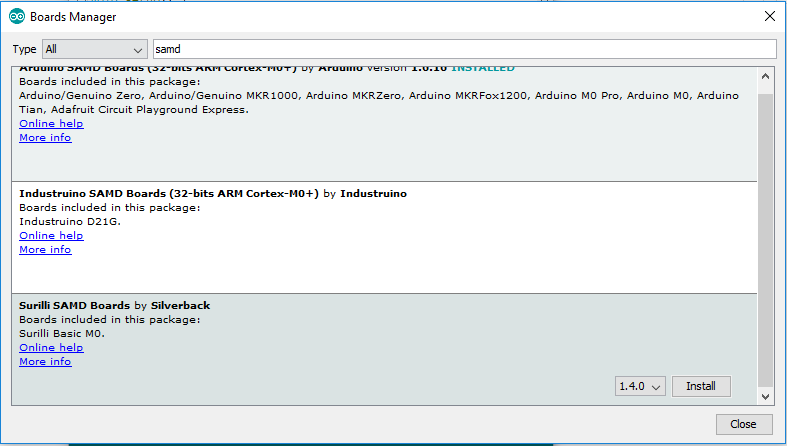This screenshot has height=446, width=787.
Task: Click the Close button at bottom
Action: (743, 424)
